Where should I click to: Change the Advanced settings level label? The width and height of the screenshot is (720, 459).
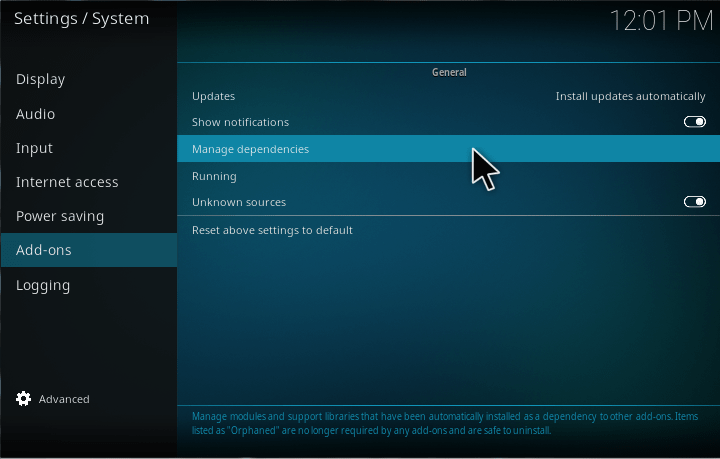(64, 399)
